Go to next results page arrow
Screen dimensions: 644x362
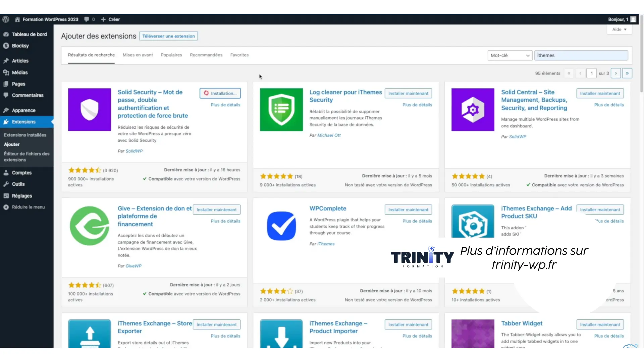point(616,73)
